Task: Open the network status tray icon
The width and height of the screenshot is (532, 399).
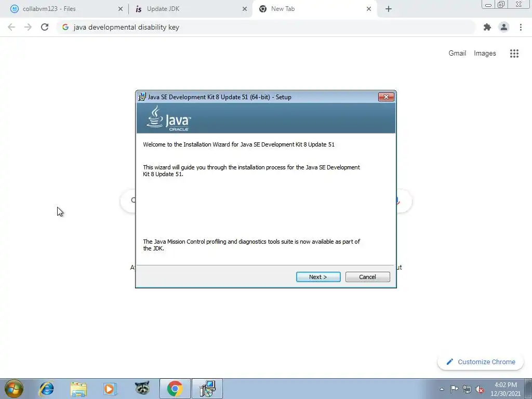Action: point(467,389)
